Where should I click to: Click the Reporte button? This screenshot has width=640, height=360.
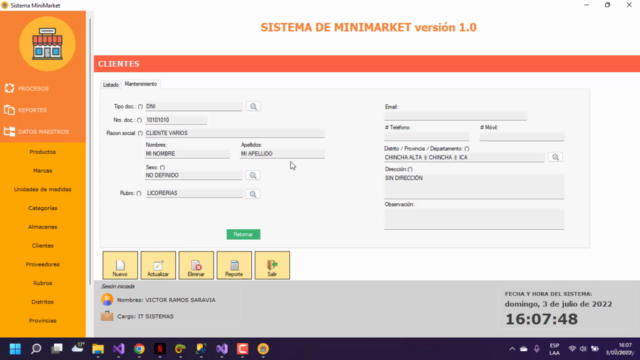[x=234, y=266]
